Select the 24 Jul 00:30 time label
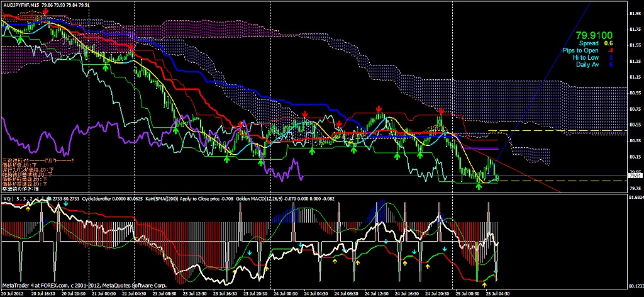644x297 pixels. 287,294
